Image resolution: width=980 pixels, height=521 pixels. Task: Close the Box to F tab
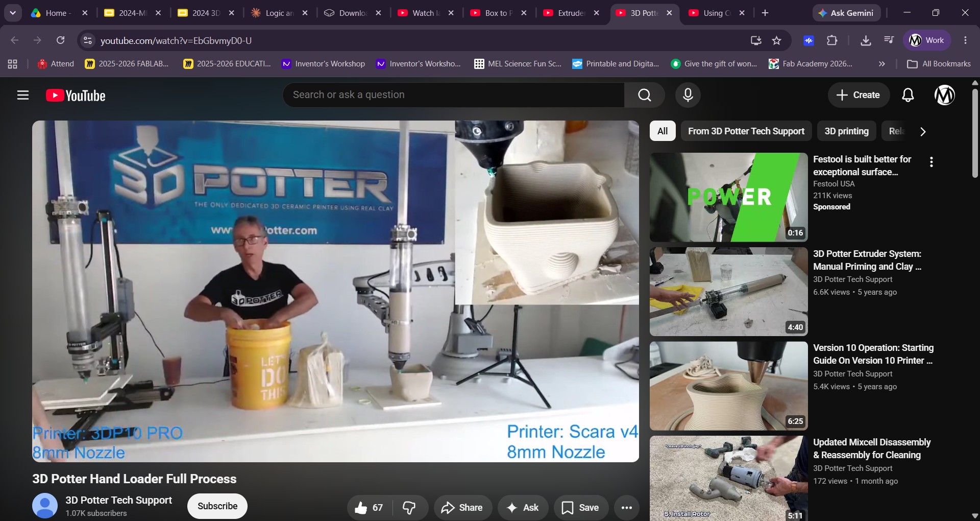pos(524,13)
